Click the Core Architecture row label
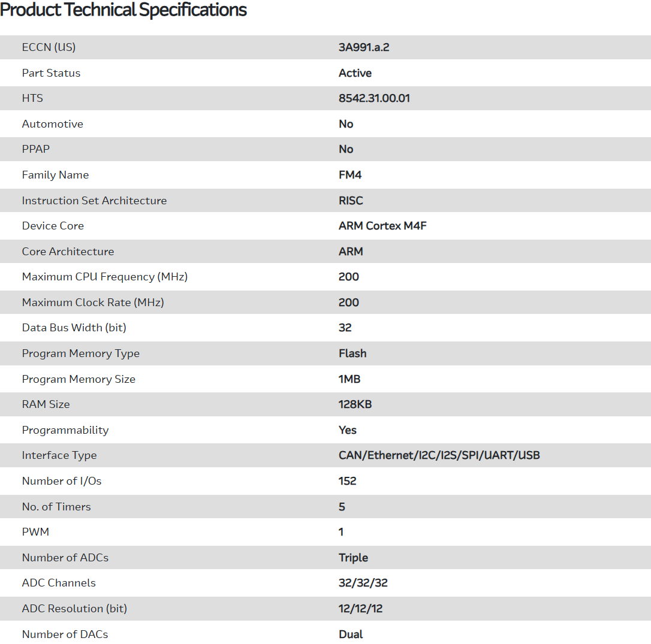The width and height of the screenshot is (651, 644). pyautogui.click(x=68, y=252)
